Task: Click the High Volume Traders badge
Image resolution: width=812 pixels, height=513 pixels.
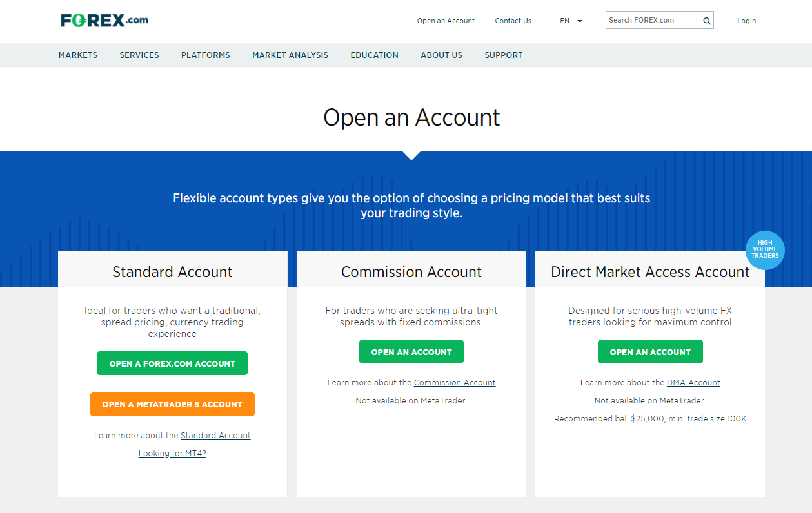Action: click(x=765, y=250)
